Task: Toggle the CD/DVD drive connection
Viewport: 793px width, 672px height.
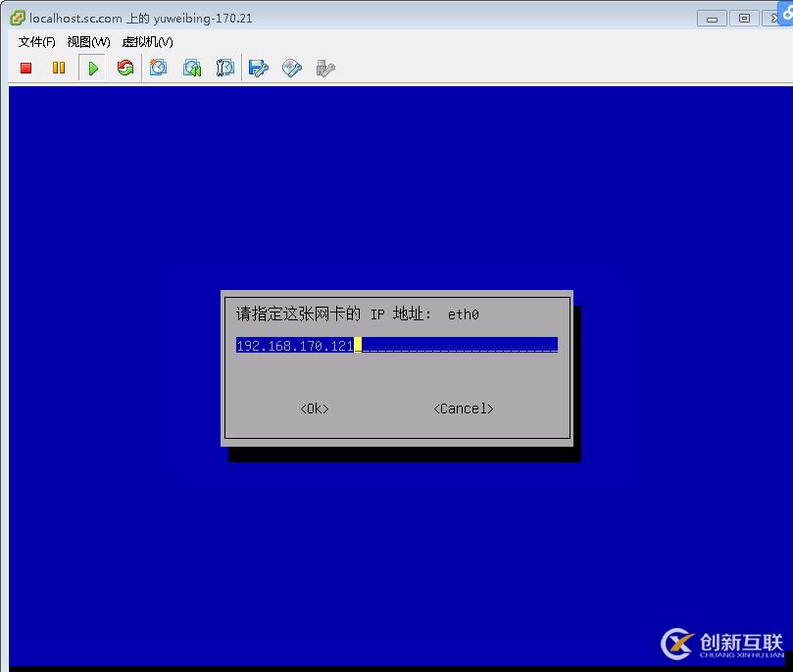Action: coord(291,68)
